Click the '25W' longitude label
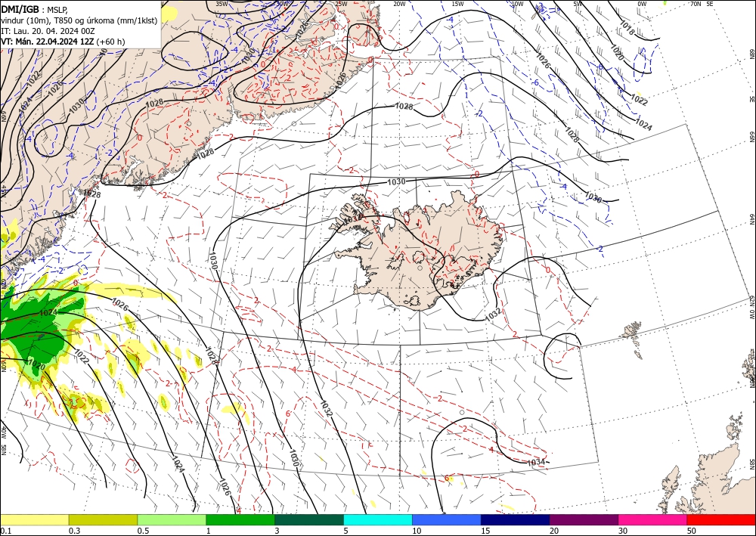The height and width of the screenshot is (536, 756). [341, 4]
